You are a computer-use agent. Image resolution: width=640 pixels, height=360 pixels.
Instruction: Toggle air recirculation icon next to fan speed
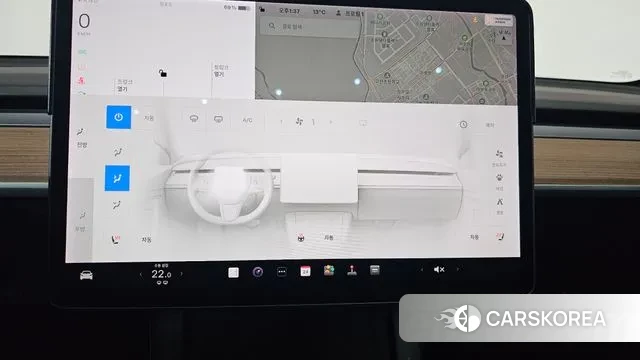[362, 123]
